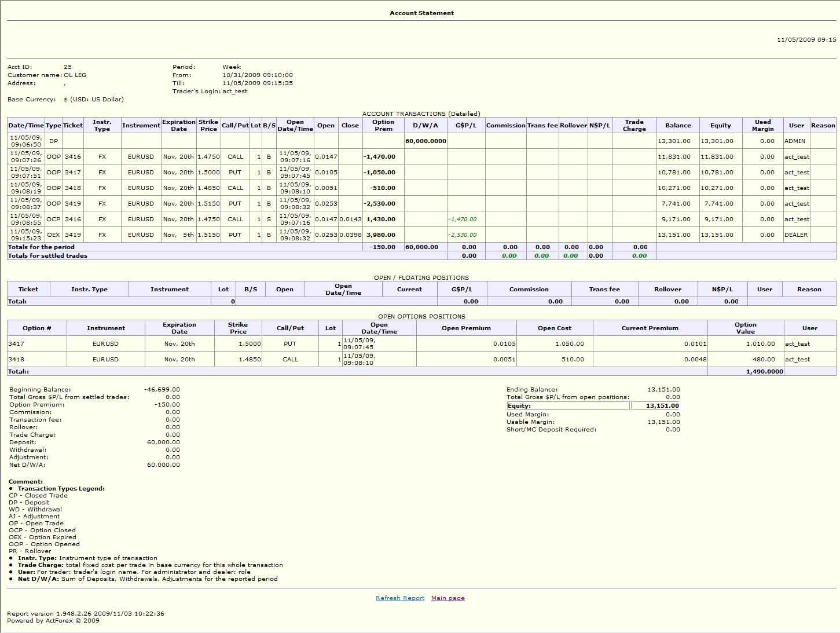Select period total option premium -150.00
This screenshot has height=633, width=840.
383,247
